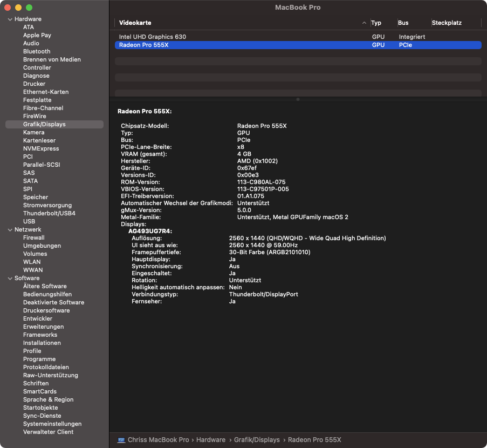This screenshot has height=448, width=487.
Task: Select the Radeon Pro 555X row
Action: 298,45
